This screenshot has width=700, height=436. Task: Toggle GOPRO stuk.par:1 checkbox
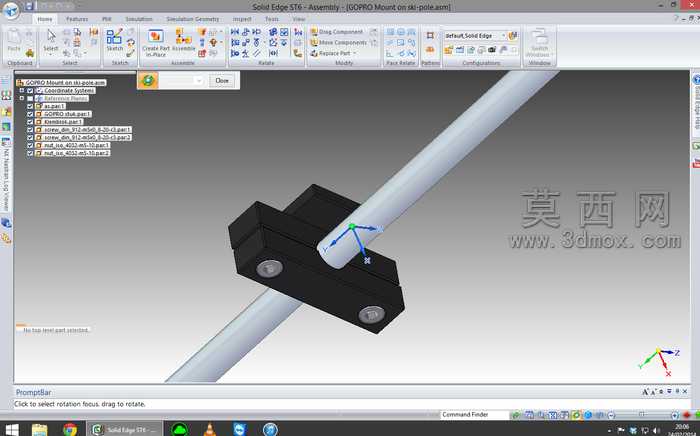pos(30,114)
